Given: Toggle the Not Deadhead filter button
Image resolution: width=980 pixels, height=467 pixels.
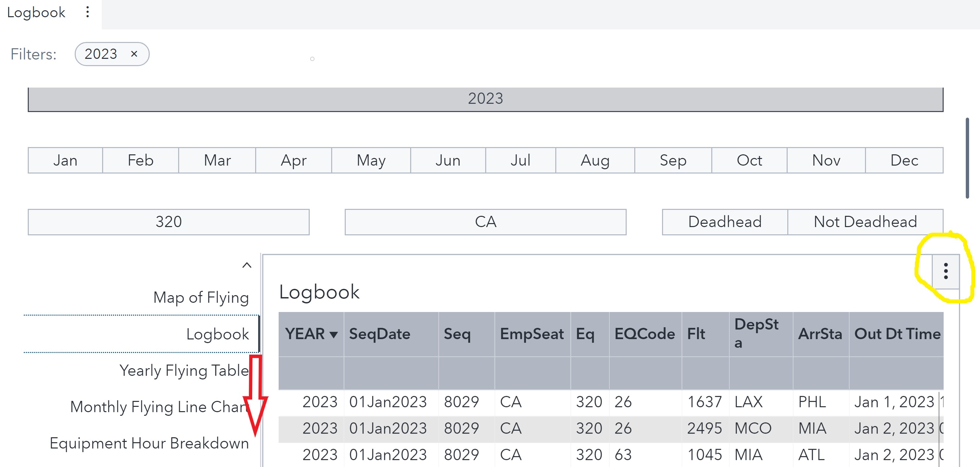Looking at the screenshot, I should click(x=865, y=222).
